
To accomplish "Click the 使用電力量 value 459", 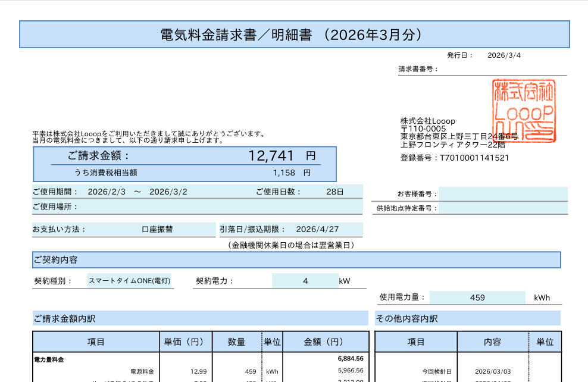I will [x=477, y=298].
